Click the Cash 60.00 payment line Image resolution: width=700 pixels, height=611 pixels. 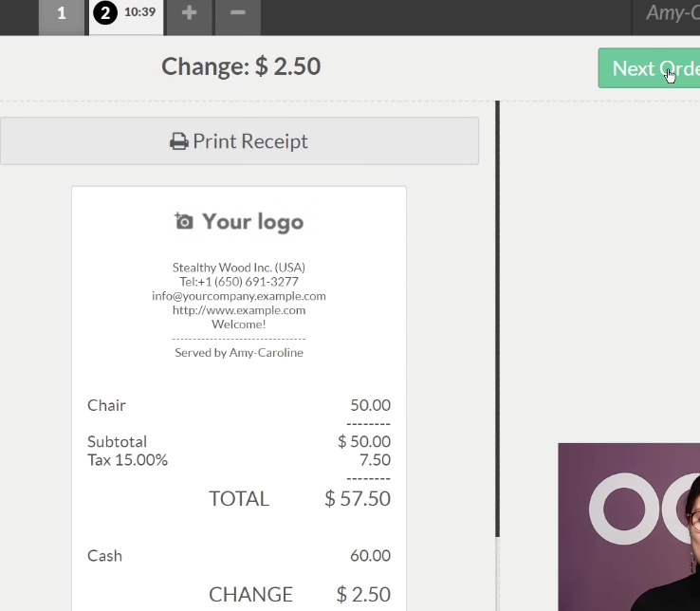239,556
